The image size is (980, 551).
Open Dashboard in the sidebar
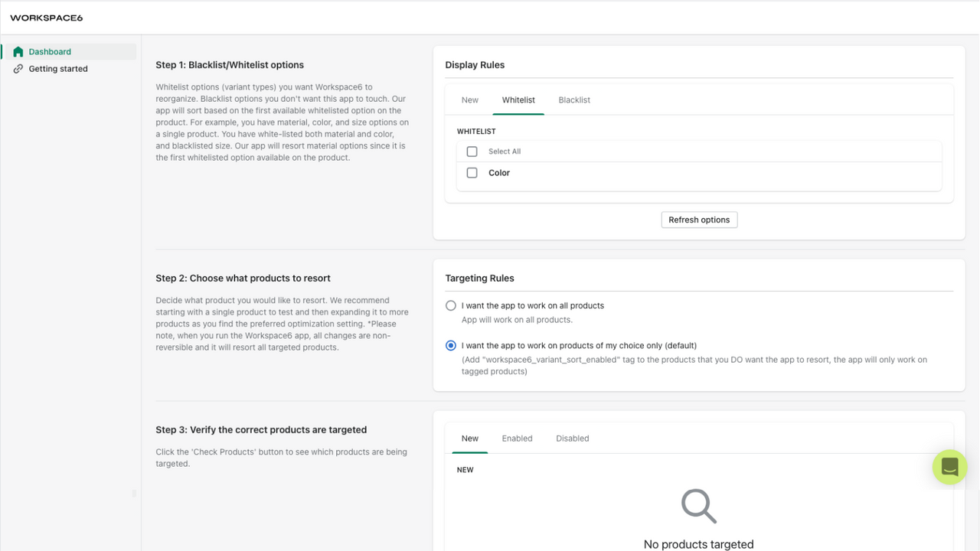click(x=50, y=52)
